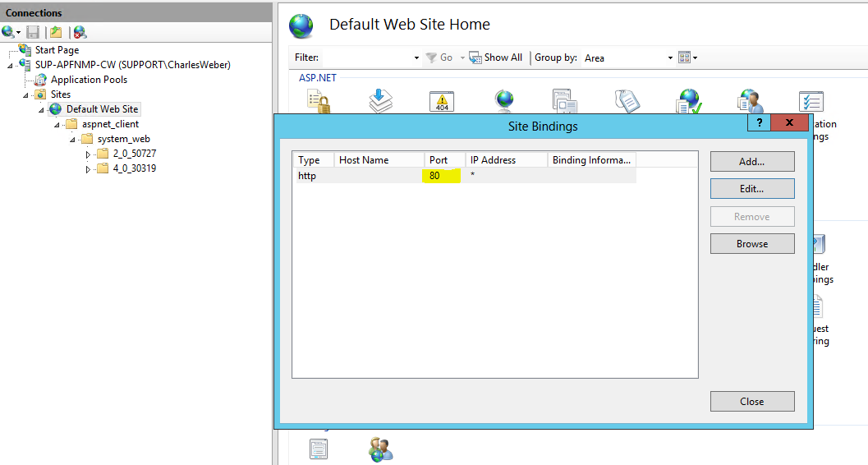
Task: Open the .NET Error Pages 404 icon
Action: [442, 102]
